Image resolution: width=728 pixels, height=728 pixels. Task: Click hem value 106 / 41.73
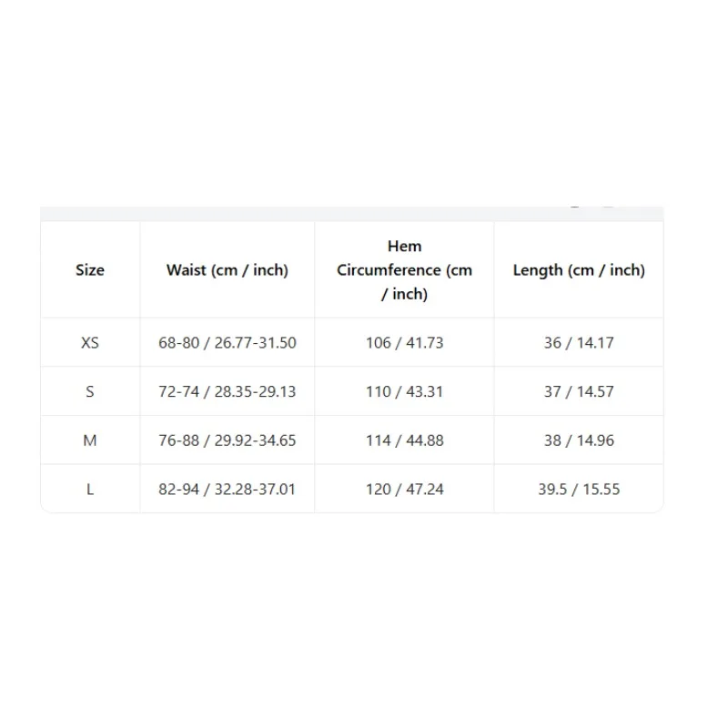404,343
